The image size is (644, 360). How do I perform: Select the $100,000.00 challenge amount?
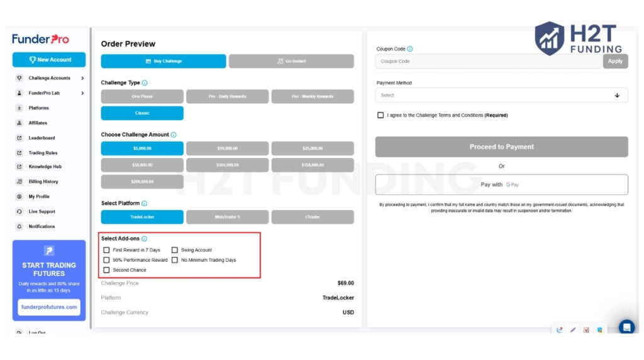click(227, 165)
